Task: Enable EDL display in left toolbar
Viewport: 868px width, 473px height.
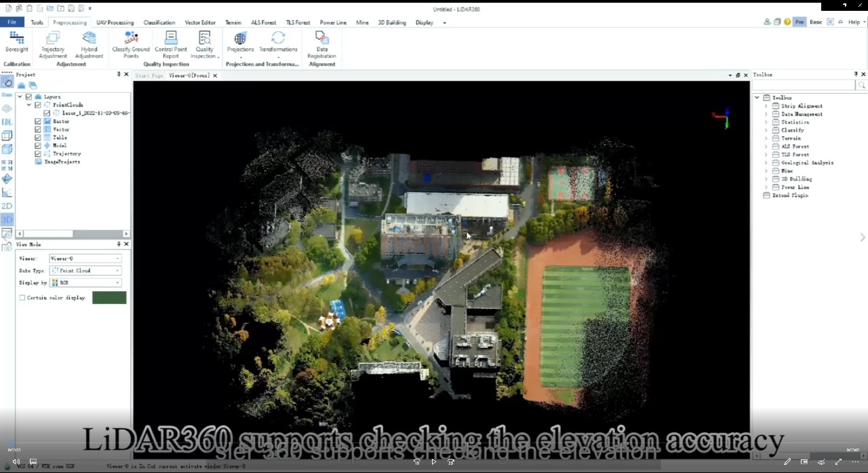Action: pyautogui.click(x=7, y=122)
